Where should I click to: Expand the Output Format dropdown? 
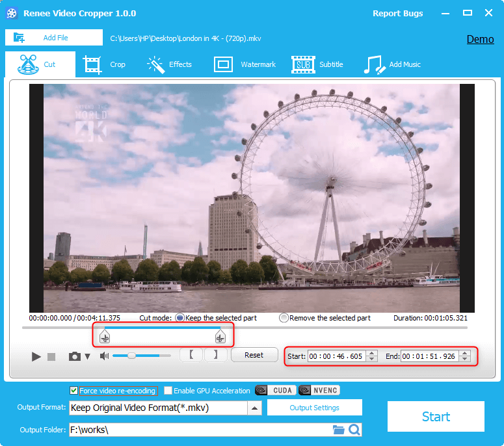[255, 408]
